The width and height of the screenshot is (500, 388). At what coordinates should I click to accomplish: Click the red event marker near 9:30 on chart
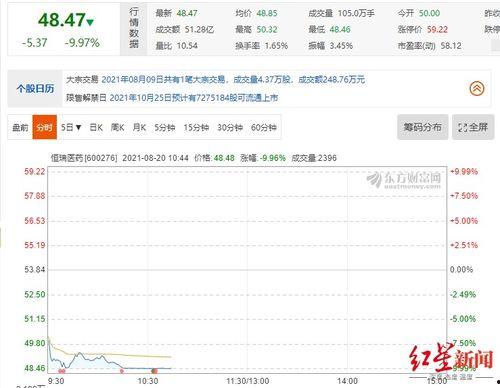click(62, 371)
